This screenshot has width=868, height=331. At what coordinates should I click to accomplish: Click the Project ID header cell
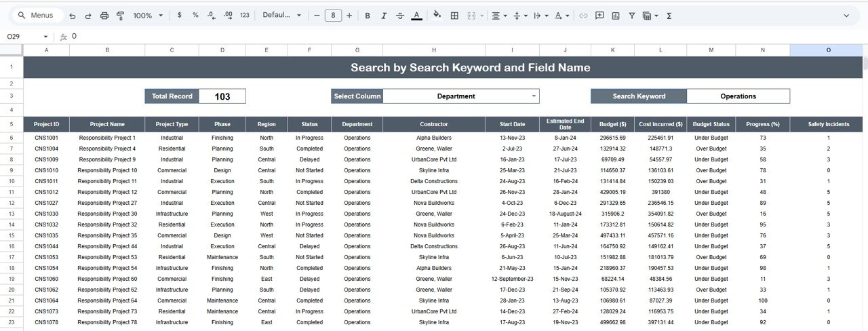pos(46,124)
